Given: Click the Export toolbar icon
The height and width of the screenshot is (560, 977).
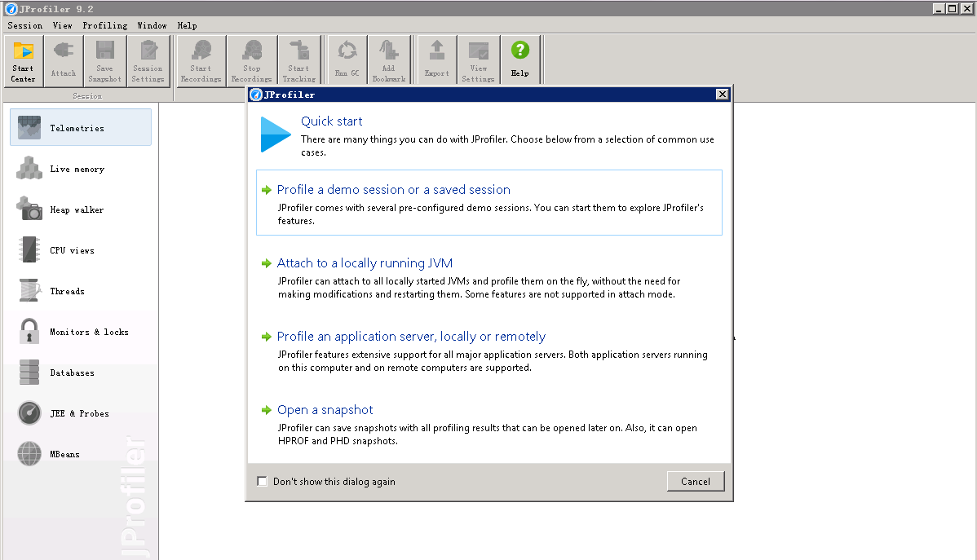Looking at the screenshot, I should click(437, 60).
